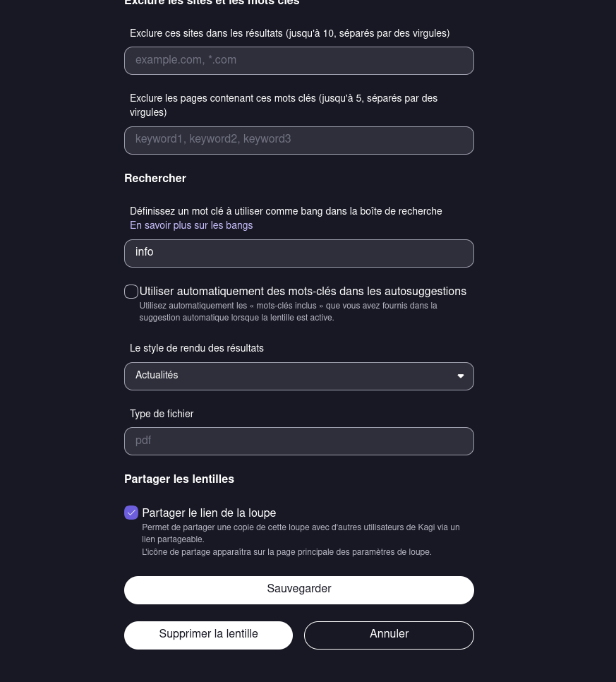Open the Actualités rendering style dropdown

298,376
